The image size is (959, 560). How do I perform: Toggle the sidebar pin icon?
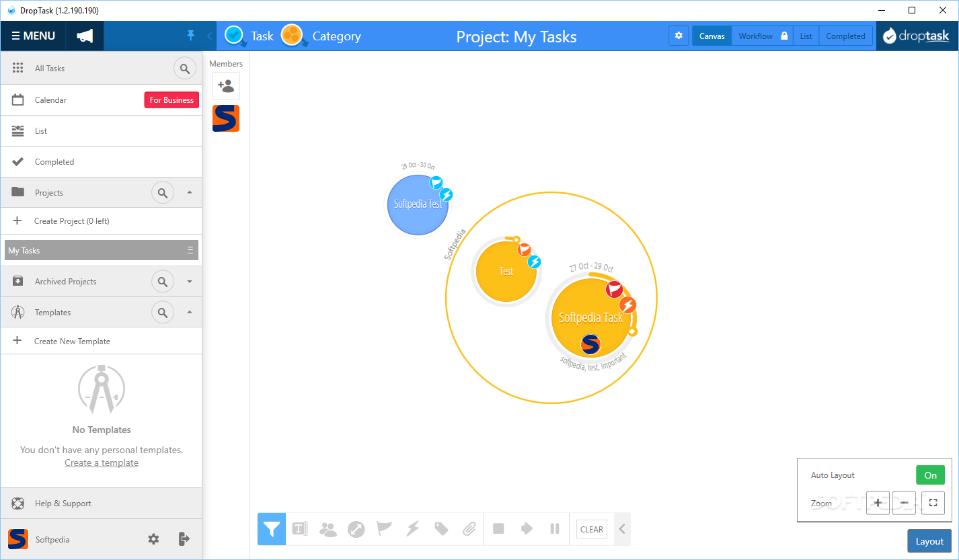191,36
